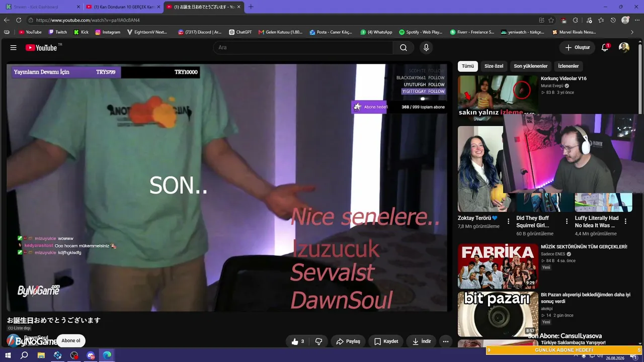Screen dimensions: 644x362
Task: Open the account avatar menu
Action: tap(624, 47)
